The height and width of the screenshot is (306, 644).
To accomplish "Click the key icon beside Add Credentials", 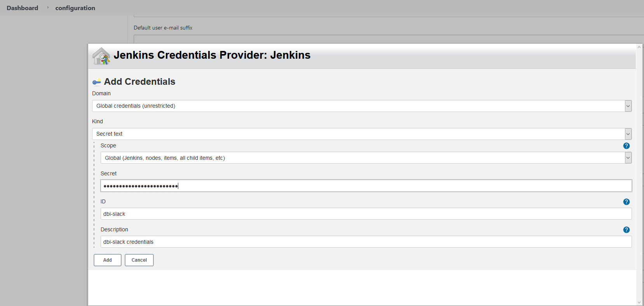I will 97,82.
